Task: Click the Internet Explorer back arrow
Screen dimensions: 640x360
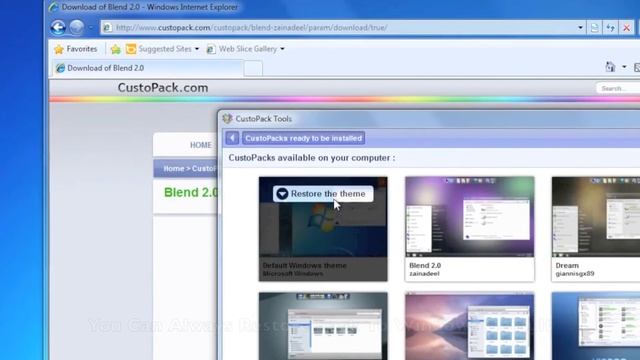Action: (x=58, y=27)
